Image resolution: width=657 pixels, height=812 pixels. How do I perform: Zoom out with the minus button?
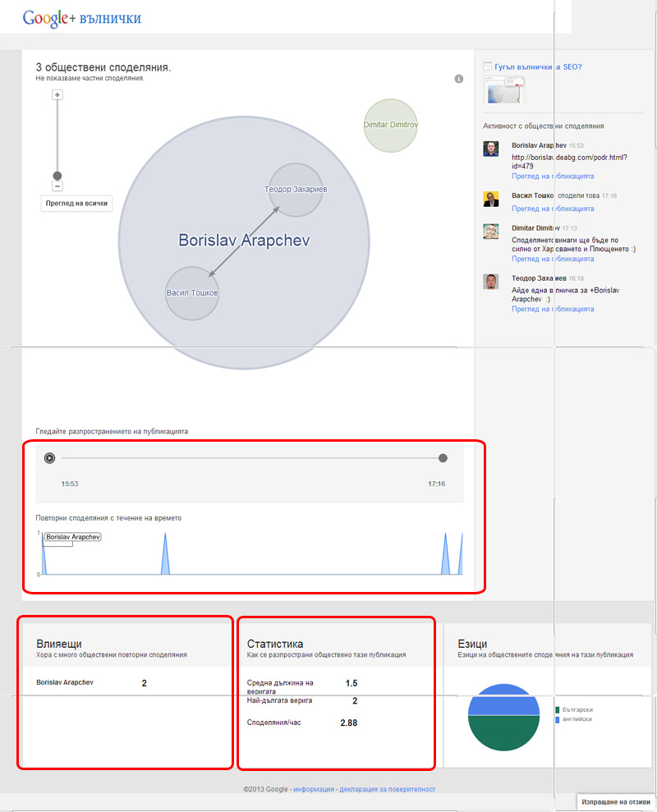coord(57,186)
